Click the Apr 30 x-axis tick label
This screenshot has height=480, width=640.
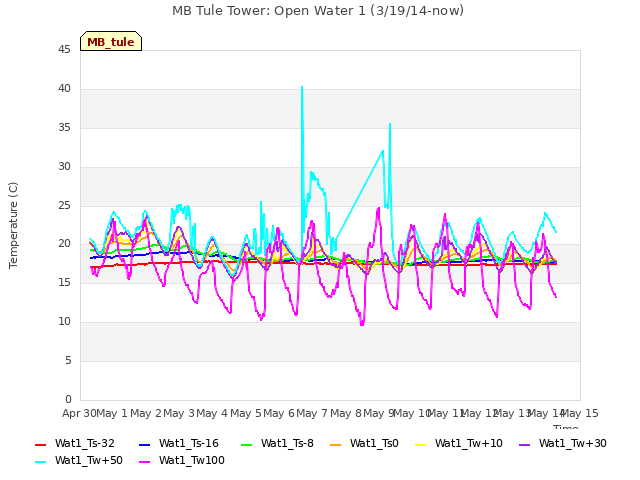point(79,413)
